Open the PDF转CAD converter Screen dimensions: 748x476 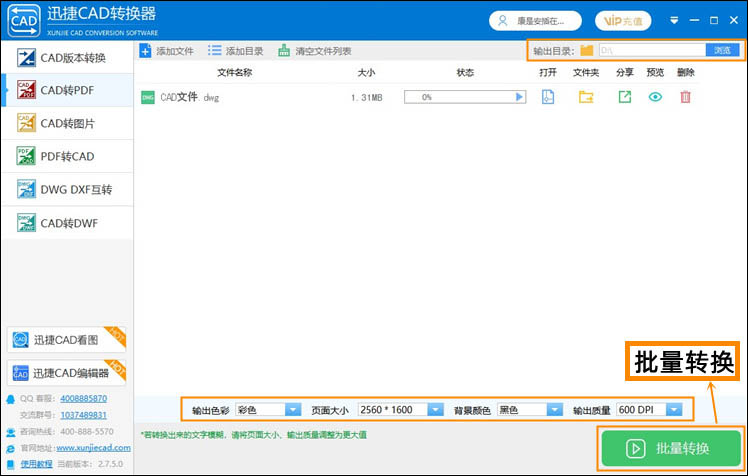tap(67, 156)
